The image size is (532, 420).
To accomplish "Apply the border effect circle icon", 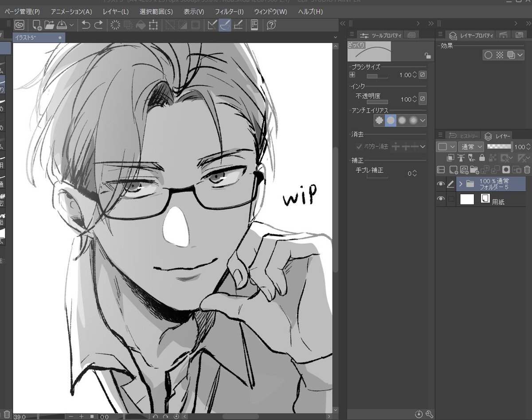I will [488, 55].
